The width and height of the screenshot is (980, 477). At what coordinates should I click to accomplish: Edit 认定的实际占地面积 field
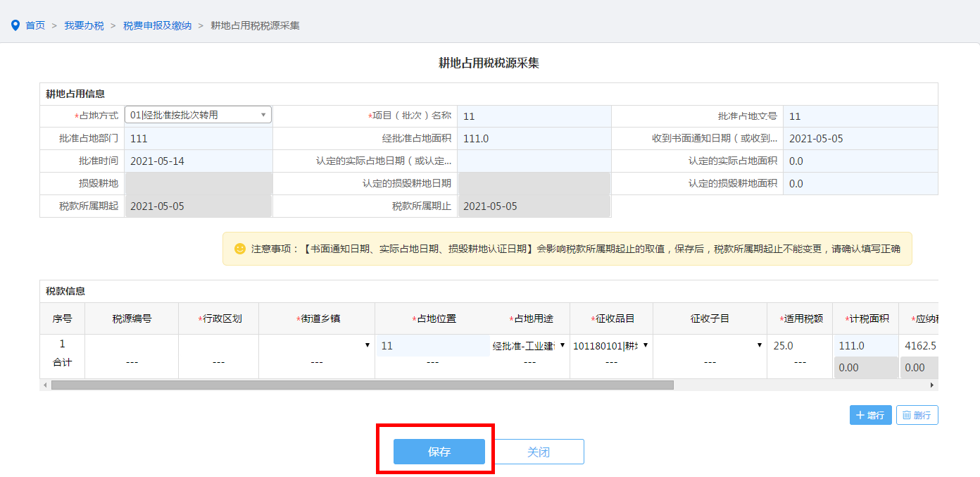[x=860, y=161]
